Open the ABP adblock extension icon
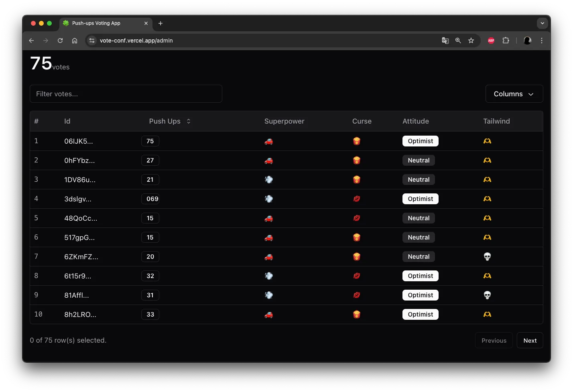 coord(491,41)
